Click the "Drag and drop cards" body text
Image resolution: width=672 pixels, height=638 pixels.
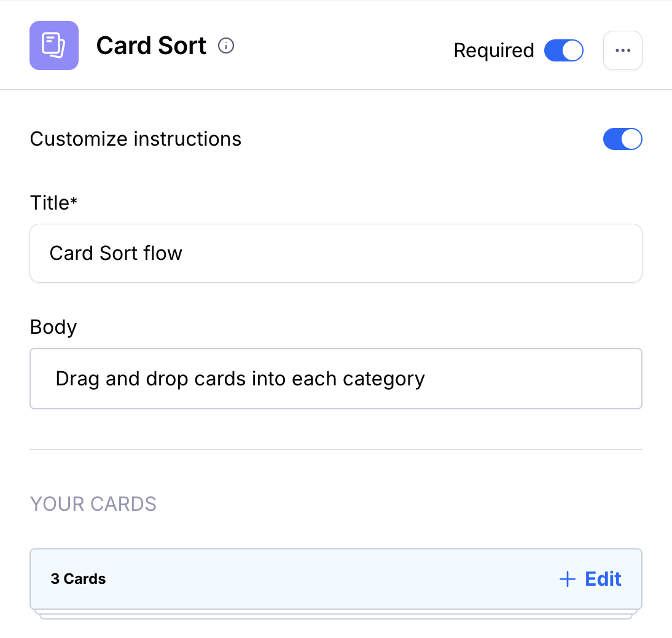click(x=240, y=379)
